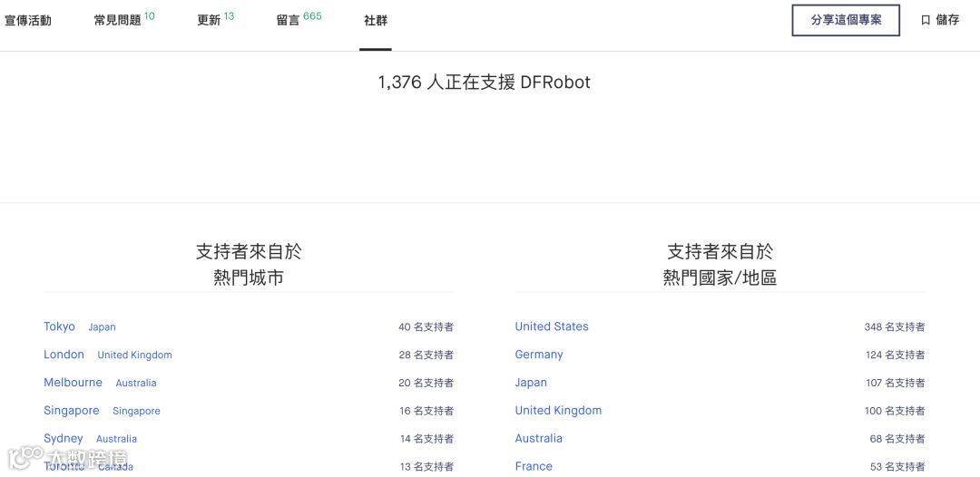980x477 pixels.
Task: Open the Melbourne city link
Action: click(x=73, y=383)
